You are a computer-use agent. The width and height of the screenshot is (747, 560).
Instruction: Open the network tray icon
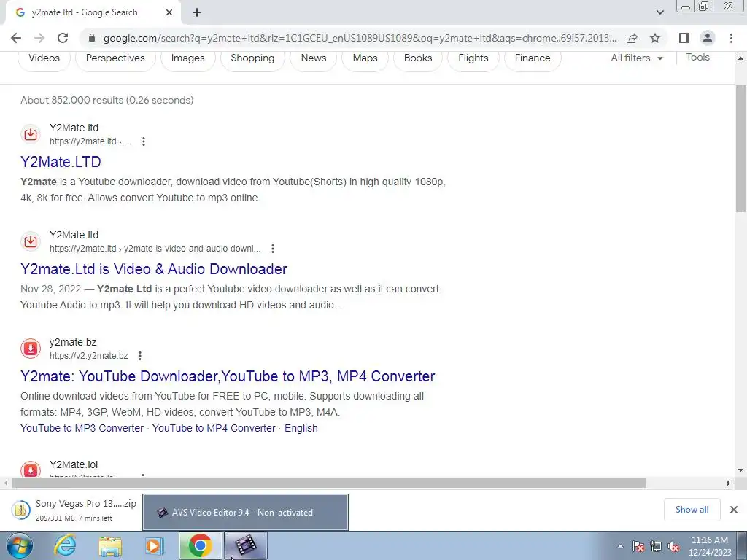coord(656,547)
